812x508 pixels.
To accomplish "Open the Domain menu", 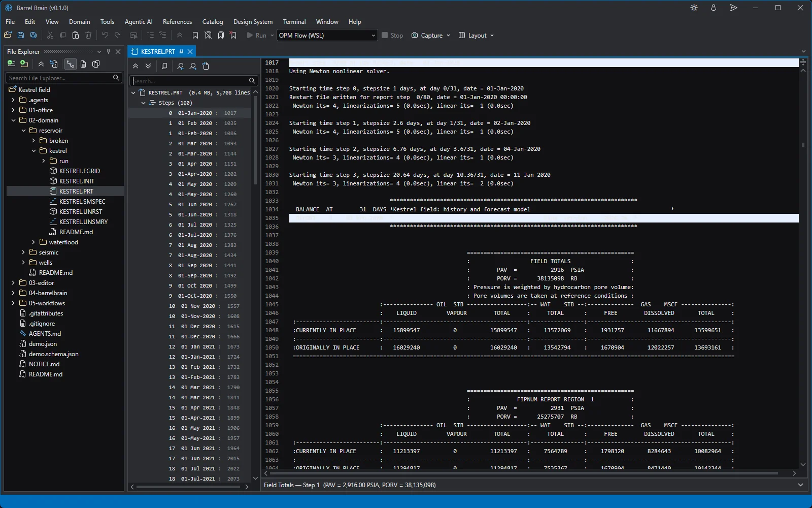I will (x=80, y=22).
